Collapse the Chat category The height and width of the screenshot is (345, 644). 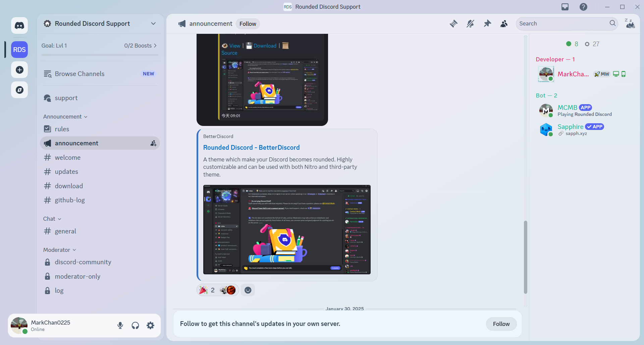pyautogui.click(x=52, y=219)
